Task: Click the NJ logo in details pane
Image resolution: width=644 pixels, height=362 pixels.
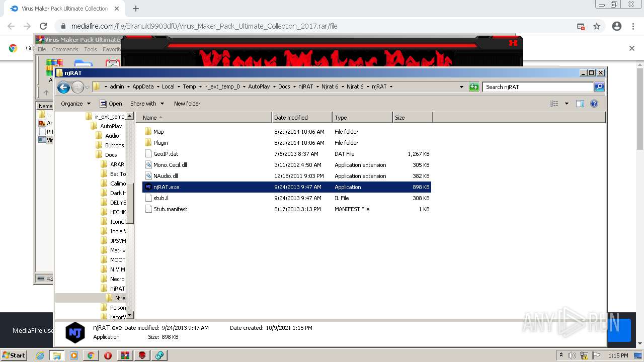Action: 75,332
